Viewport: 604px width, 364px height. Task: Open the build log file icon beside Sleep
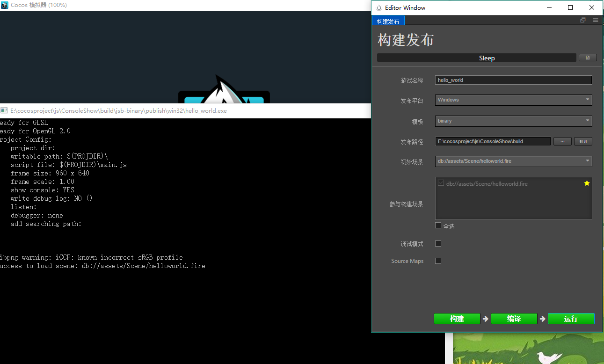click(588, 58)
